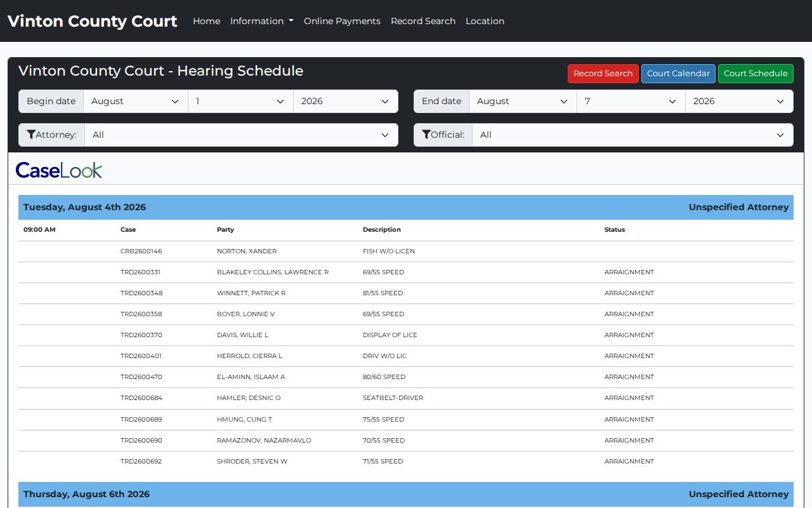Click party name WINNETT, PATRICK R

tap(251, 293)
